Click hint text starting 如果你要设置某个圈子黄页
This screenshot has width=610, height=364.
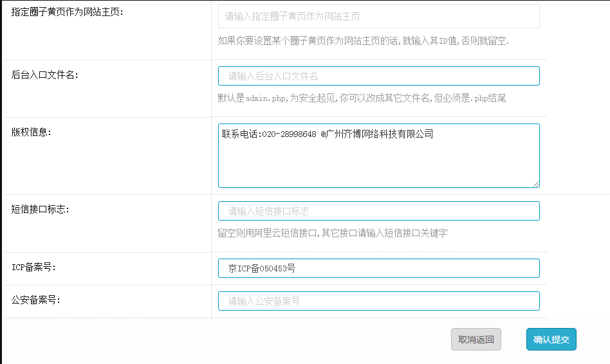(x=364, y=41)
